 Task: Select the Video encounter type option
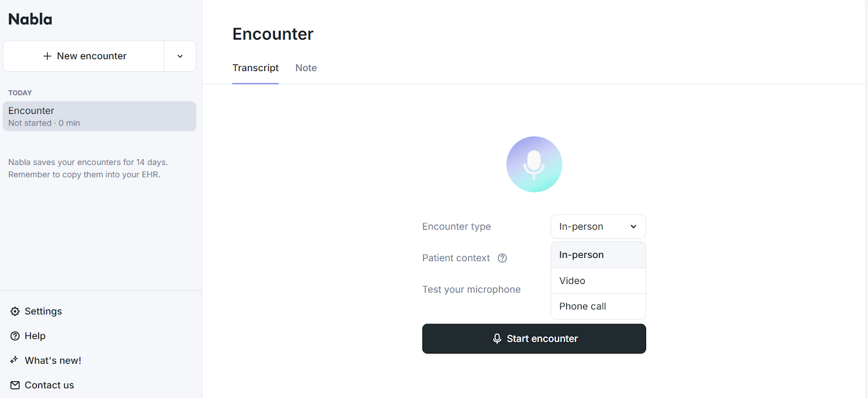(571, 281)
